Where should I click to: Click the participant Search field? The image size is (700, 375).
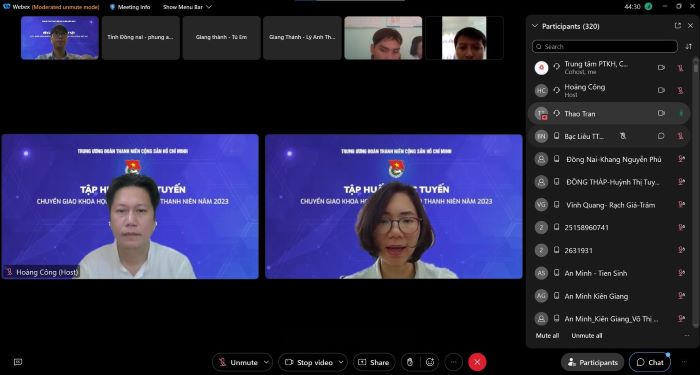604,46
